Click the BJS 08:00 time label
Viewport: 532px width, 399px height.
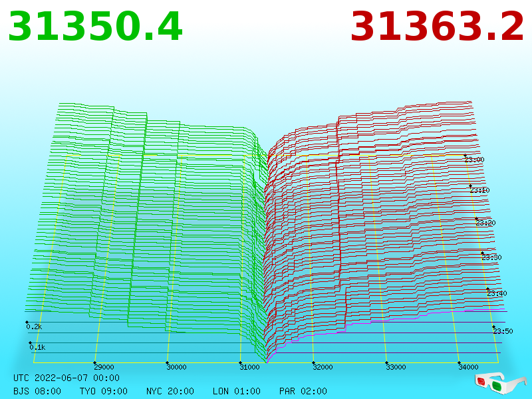(37, 391)
